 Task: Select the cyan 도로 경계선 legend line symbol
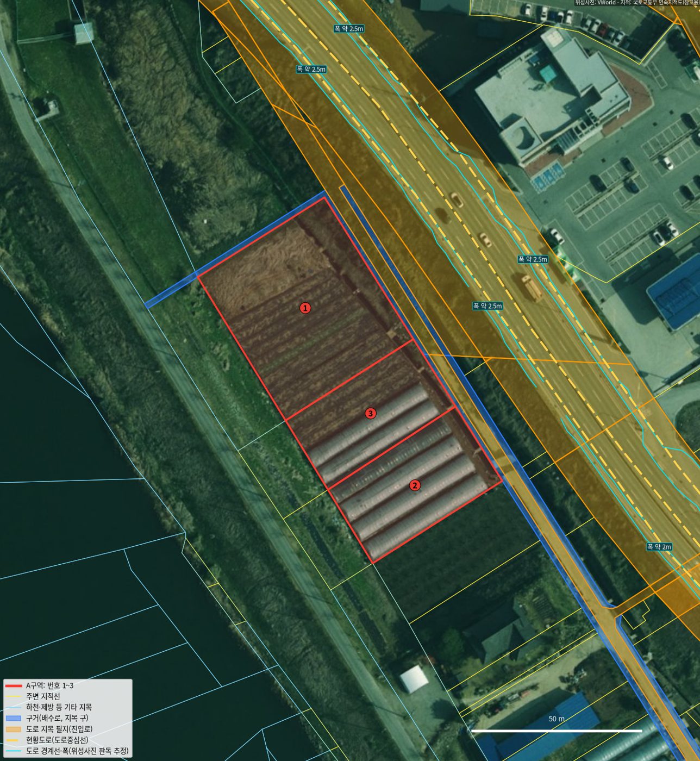click(x=14, y=751)
